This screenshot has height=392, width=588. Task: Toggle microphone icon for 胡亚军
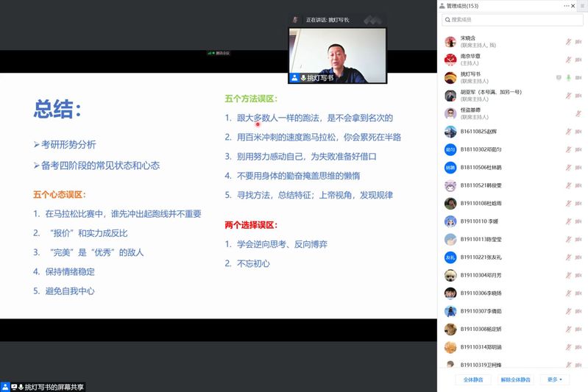point(568,96)
